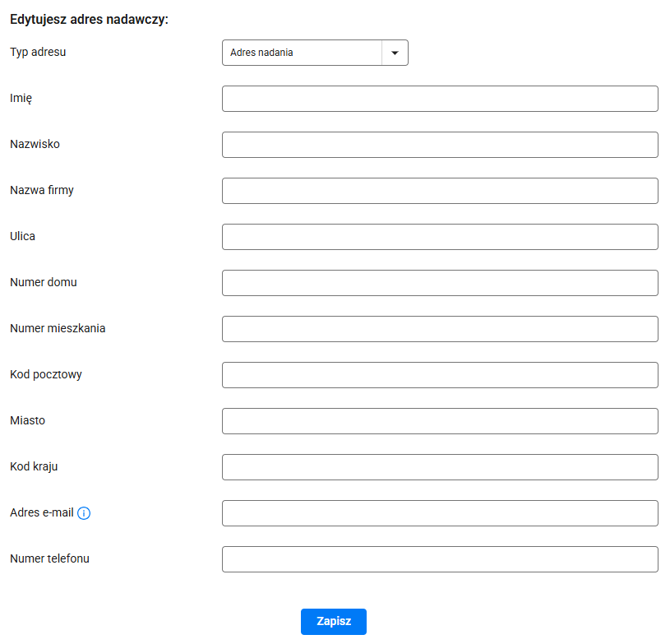Open the Typ adresu dropdown arrow

click(x=395, y=53)
